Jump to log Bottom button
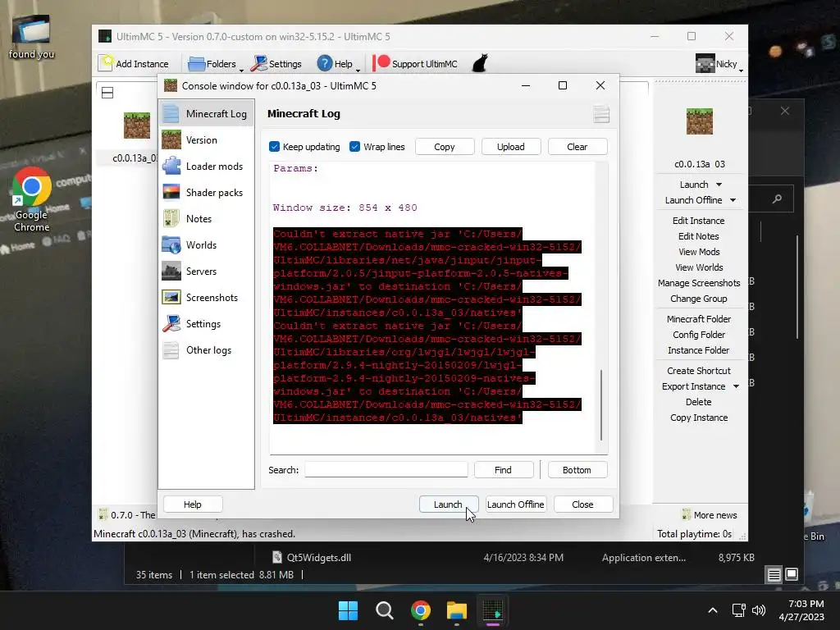This screenshot has width=840, height=630. [577, 470]
